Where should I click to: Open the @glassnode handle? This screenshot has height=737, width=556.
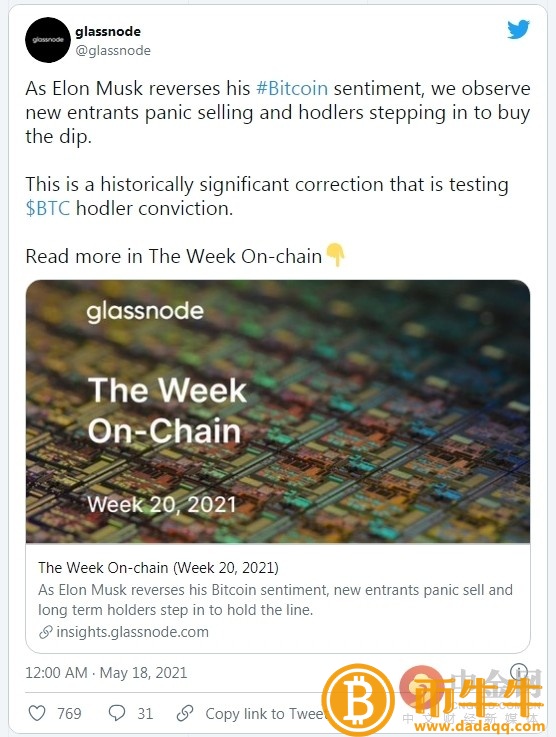pos(113,50)
